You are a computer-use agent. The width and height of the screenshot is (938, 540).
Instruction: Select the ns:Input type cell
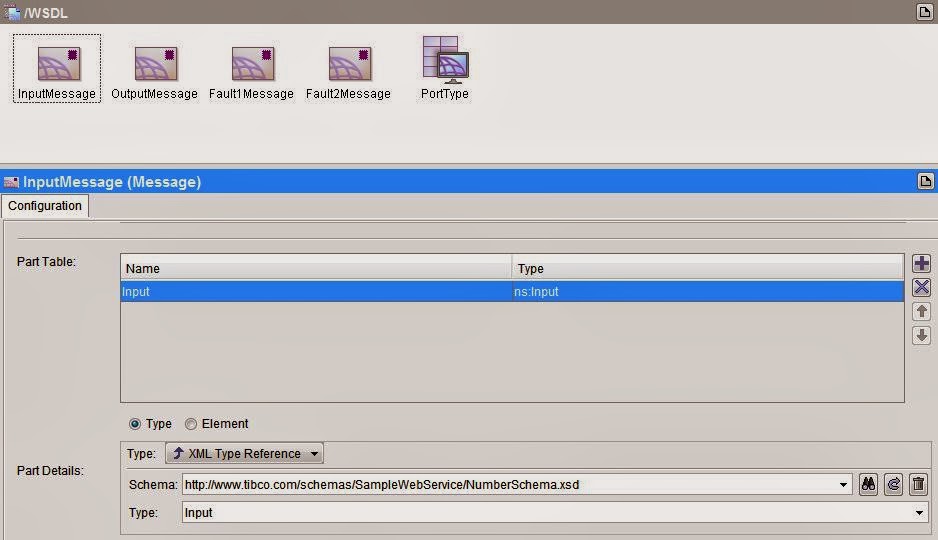coord(708,291)
